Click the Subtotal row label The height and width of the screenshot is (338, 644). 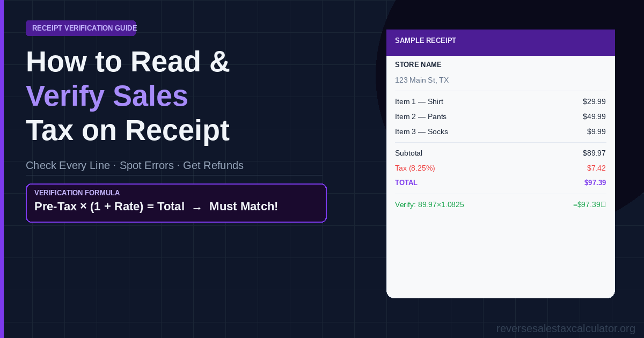[408, 153]
